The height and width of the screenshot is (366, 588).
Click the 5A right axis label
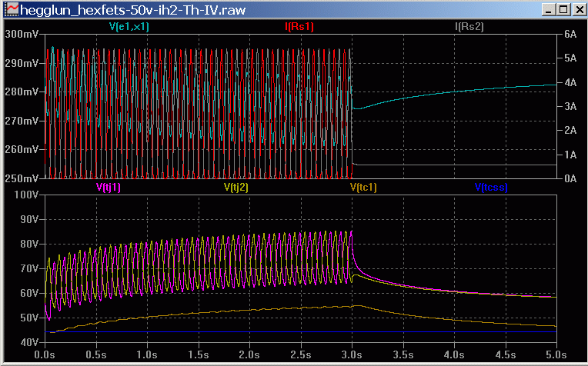point(570,58)
